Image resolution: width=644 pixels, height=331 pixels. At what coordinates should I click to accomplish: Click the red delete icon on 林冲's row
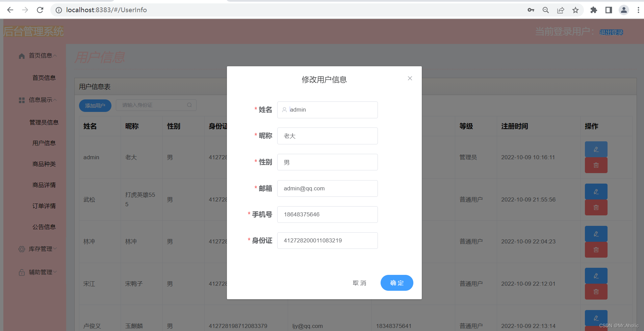pyautogui.click(x=595, y=250)
